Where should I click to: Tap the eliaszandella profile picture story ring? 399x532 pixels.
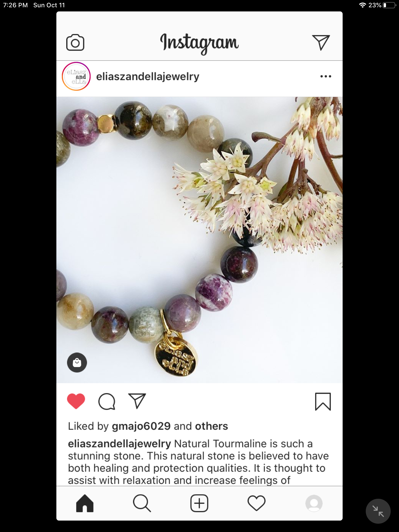coord(76,76)
